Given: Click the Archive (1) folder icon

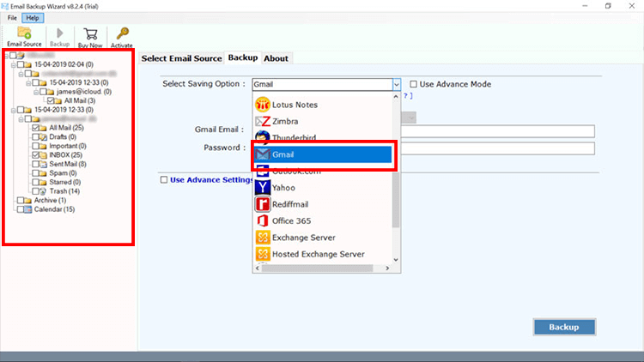Looking at the screenshot, I should point(27,200).
